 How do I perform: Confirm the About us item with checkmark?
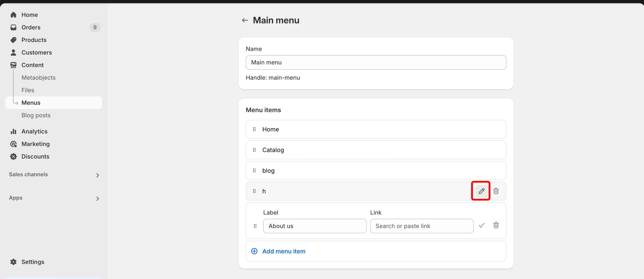click(x=481, y=225)
